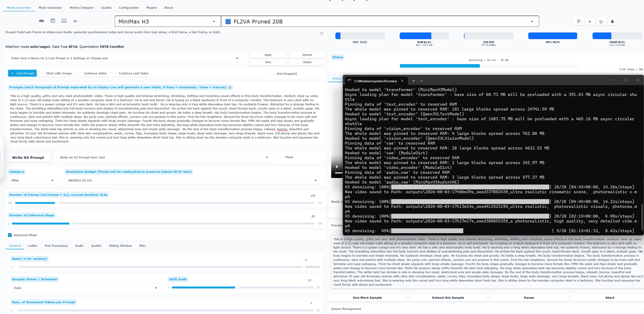Select the Text Prompt radio option
This screenshot has height=314, width=644.
[x=22, y=73]
